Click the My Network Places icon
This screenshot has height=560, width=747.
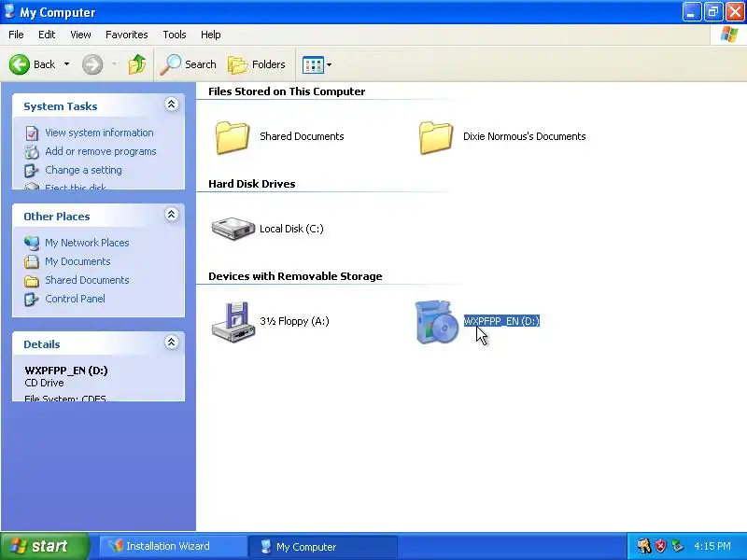[32, 243]
